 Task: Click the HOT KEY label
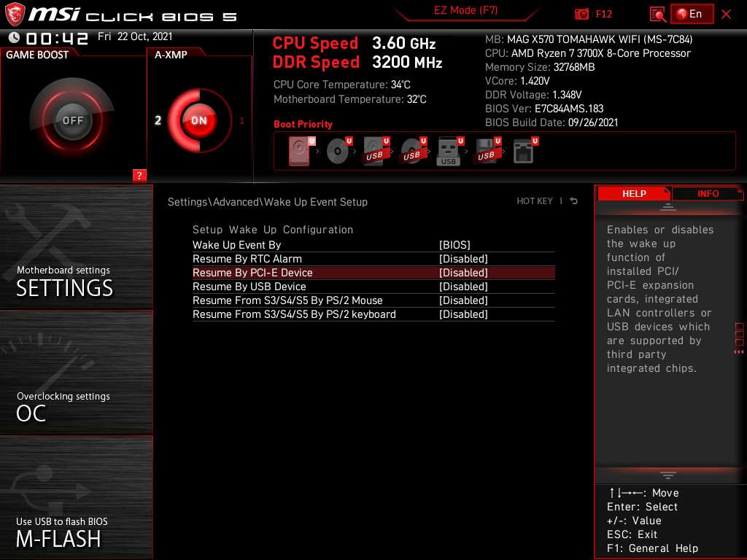pyautogui.click(x=535, y=201)
